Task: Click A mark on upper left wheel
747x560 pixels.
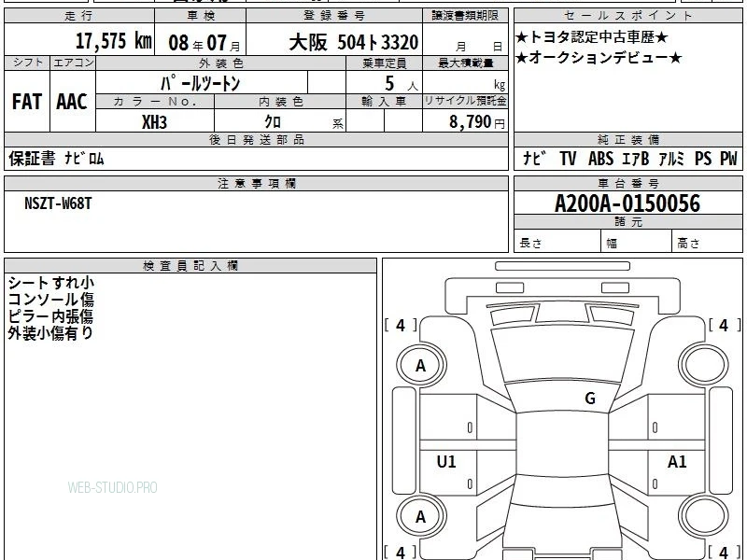Action: (x=421, y=366)
